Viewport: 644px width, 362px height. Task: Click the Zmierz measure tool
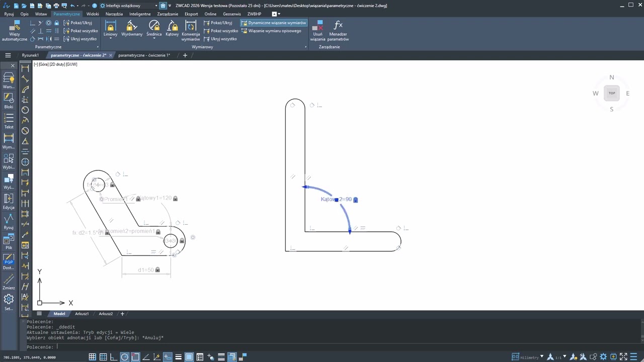click(x=9, y=282)
